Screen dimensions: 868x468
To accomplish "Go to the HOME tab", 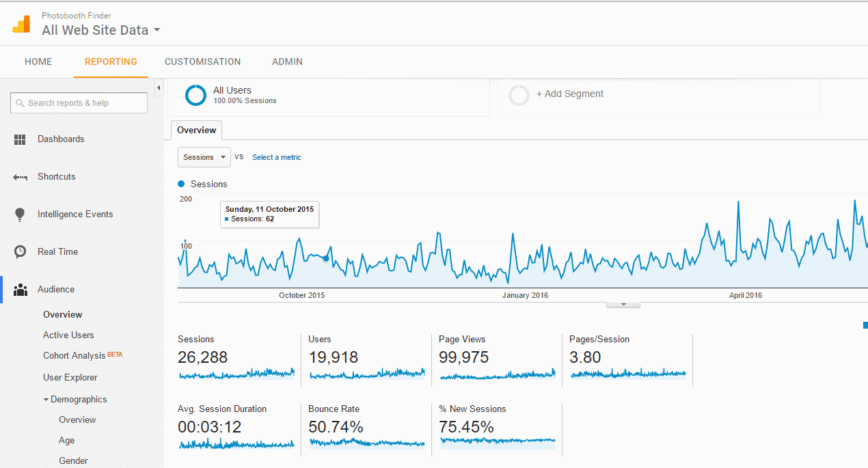I will (x=38, y=61).
